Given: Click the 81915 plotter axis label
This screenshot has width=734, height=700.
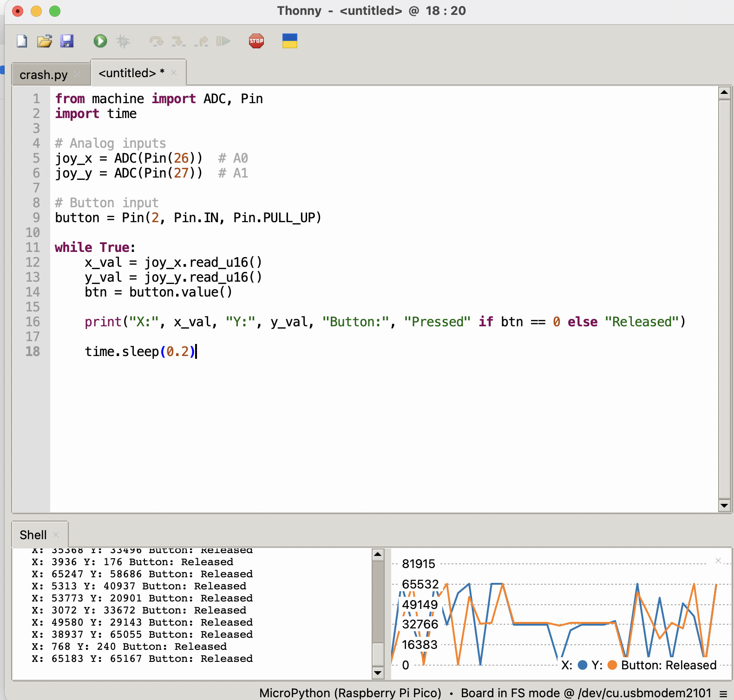Looking at the screenshot, I should tap(419, 564).
